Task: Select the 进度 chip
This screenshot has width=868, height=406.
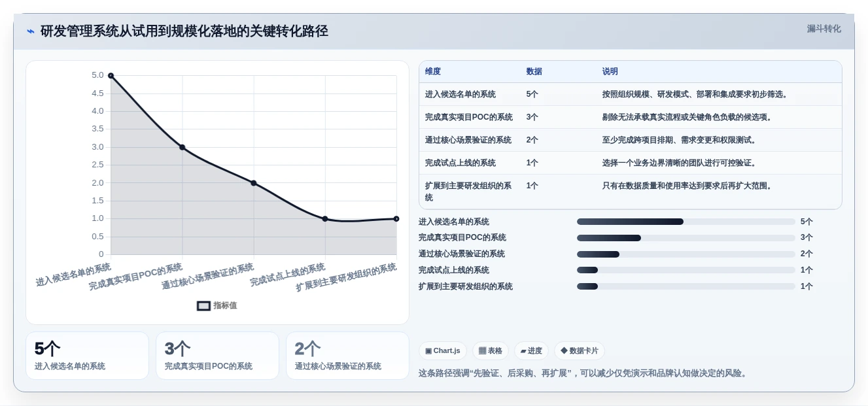Action: [531, 350]
